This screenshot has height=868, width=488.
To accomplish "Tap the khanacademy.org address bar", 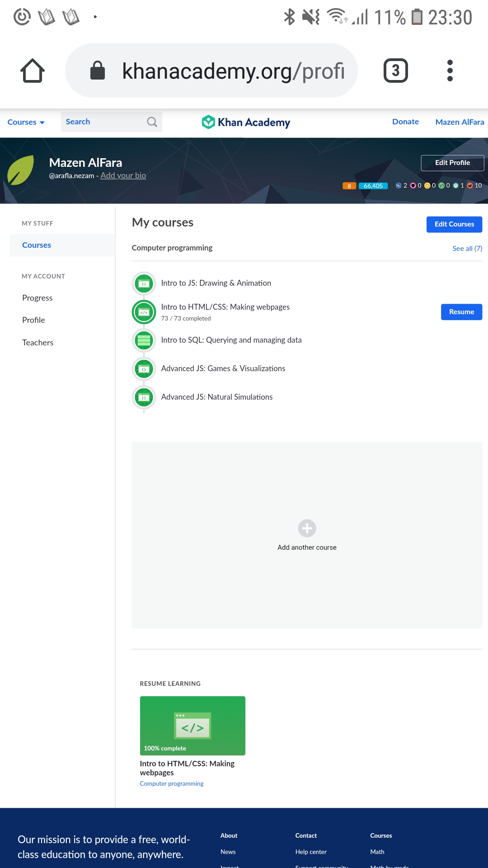I will tap(211, 71).
